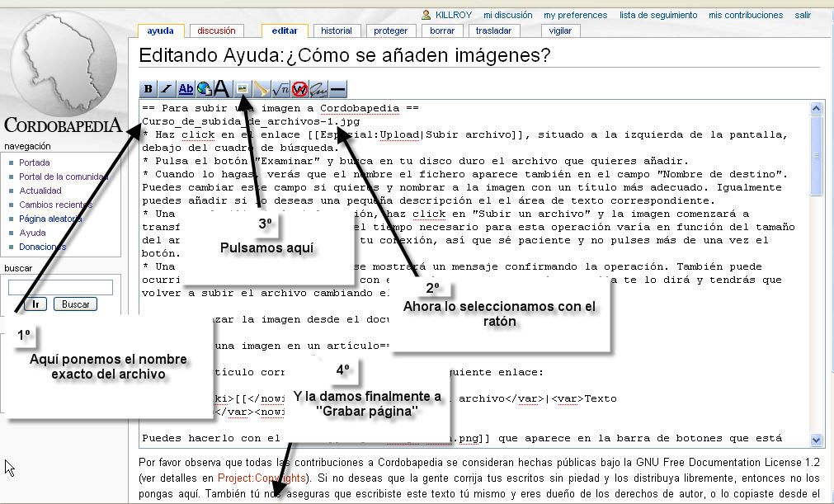Click the user icon beside KILLROY
This screenshot has height=504, width=834.
coord(426,15)
